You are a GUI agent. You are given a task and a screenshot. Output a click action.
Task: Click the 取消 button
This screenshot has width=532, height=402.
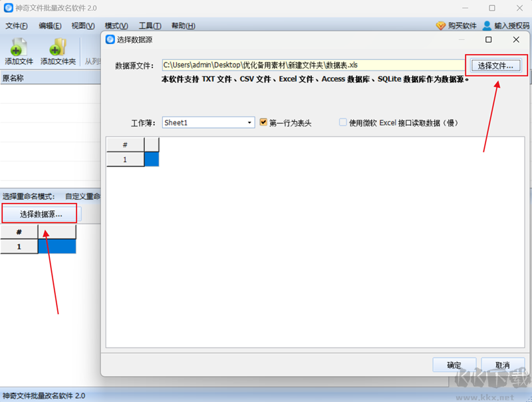(x=503, y=365)
